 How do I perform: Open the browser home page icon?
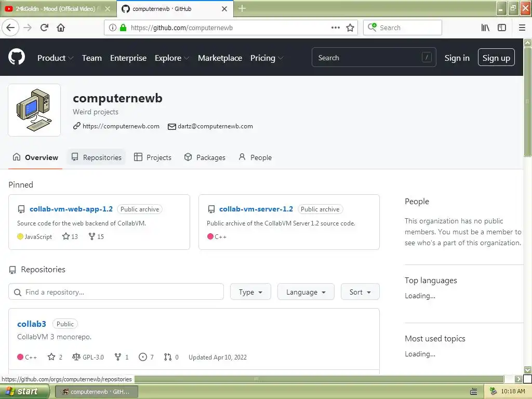pyautogui.click(x=61, y=28)
